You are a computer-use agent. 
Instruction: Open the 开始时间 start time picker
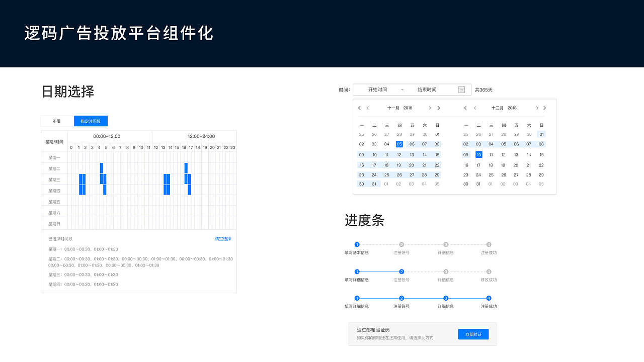[x=378, y=89]
